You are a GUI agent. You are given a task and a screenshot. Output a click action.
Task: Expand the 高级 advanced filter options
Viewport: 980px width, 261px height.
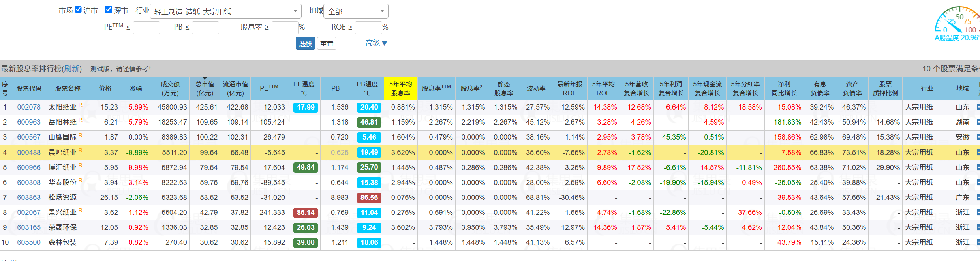point(376,43)
